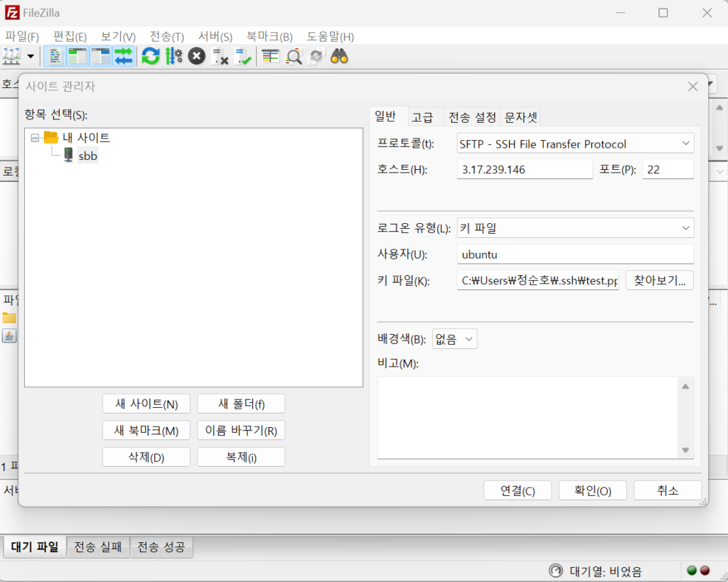
Task: Toggle directory comparison icon
Action: click(294, 57)
